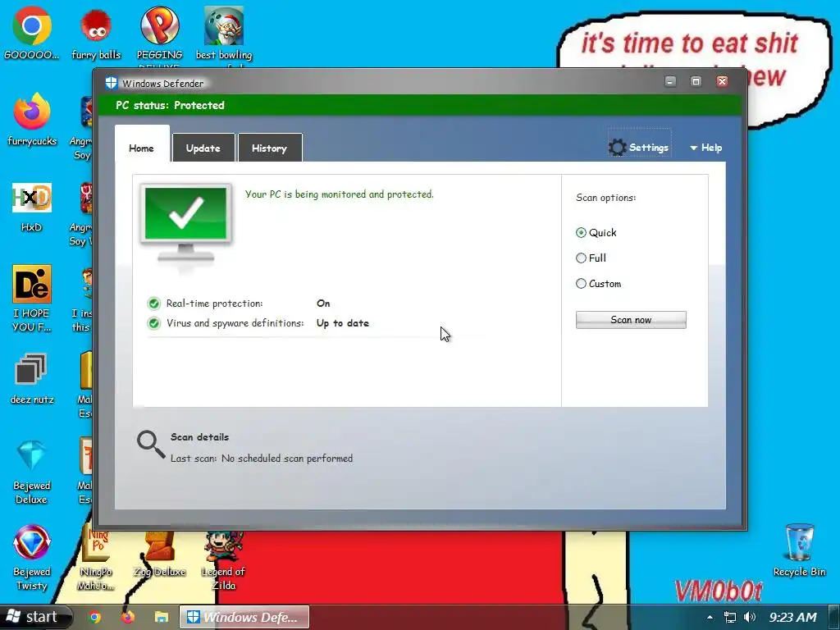Open the furry balls desktop icon

pos(96,33)
